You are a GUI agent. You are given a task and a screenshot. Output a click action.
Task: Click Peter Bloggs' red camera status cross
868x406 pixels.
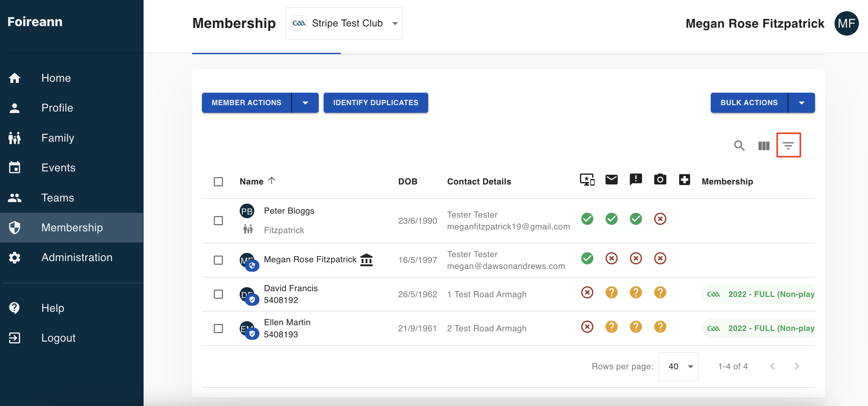(x=660, y=219)
